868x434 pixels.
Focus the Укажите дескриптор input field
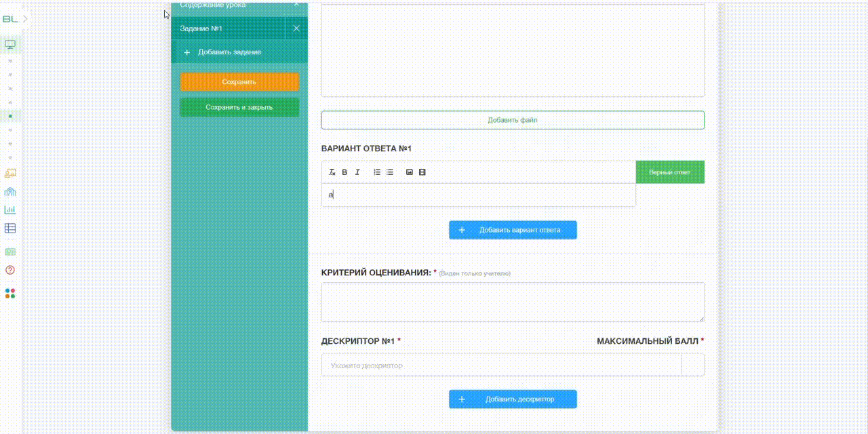pyautogui.click(x=501, y=365)
